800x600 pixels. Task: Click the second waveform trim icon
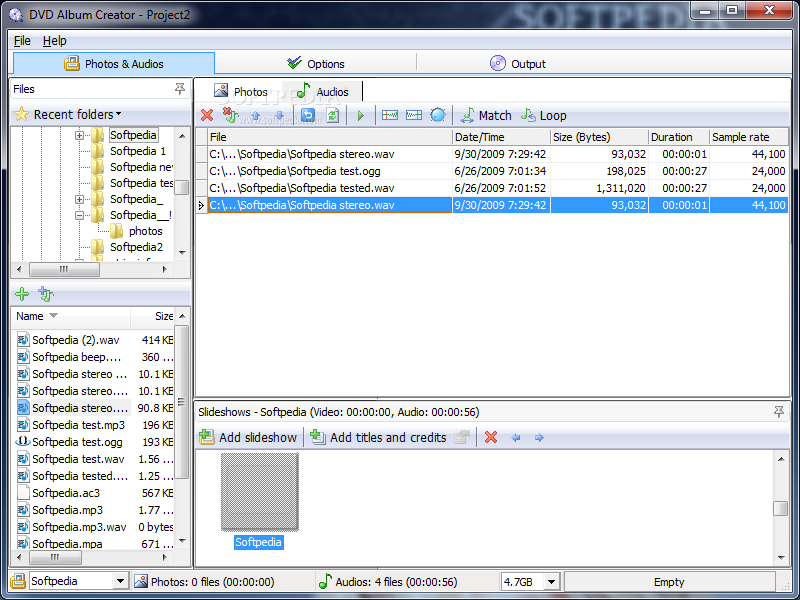pos(414,115)
